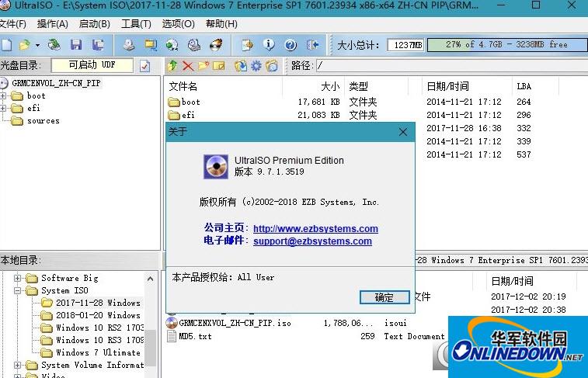Screen dimensions: 588x378
Task: Open the 选项(O) menu
Action: click(x=178, y=24)
